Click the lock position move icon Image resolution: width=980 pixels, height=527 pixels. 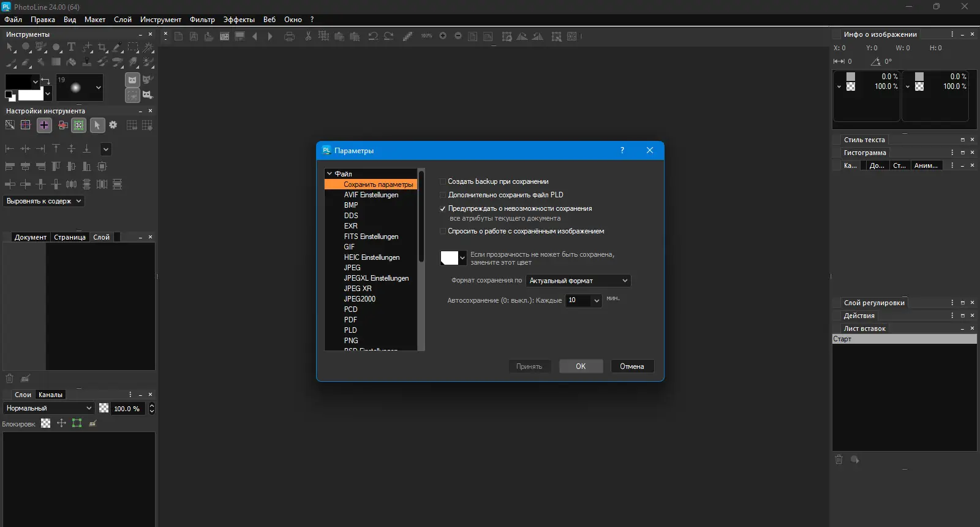click(61, 423)
